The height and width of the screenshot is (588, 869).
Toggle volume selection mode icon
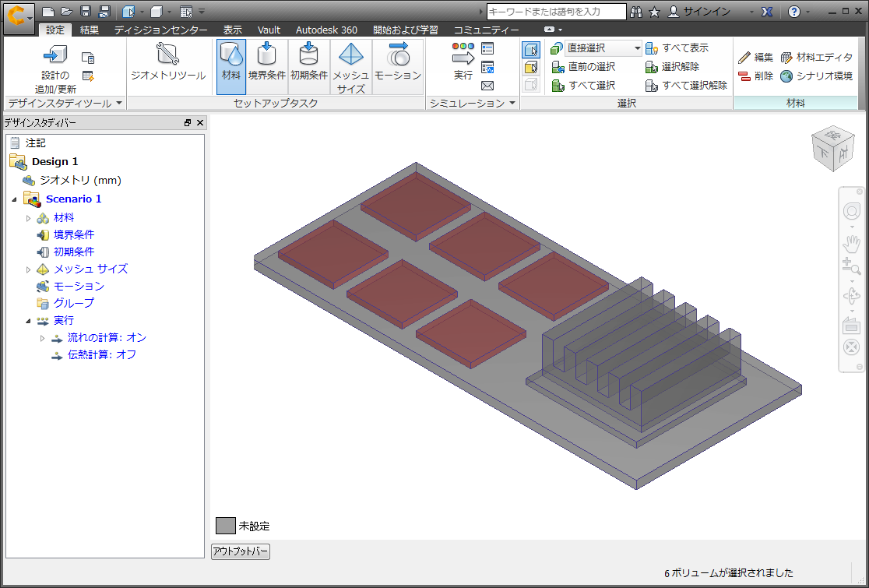pyautogui.click(x=531, y=49)
